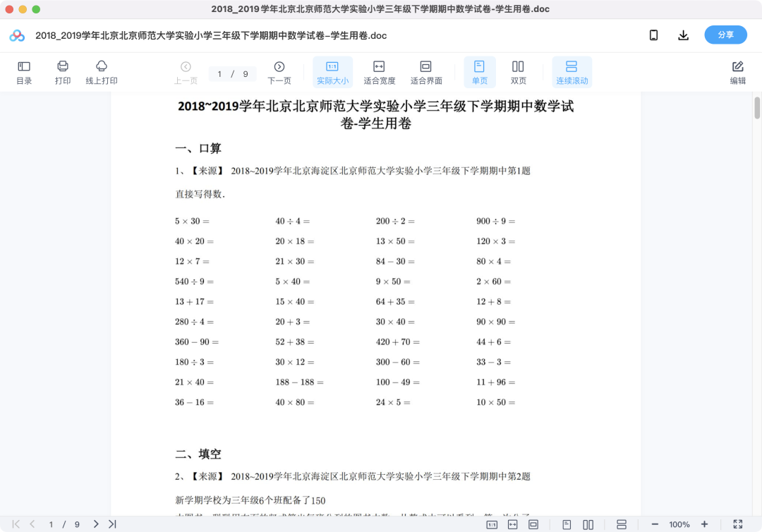The image size is (762, 532).
Task: Click the 二、填空 section heading
Action: [198, 454]
